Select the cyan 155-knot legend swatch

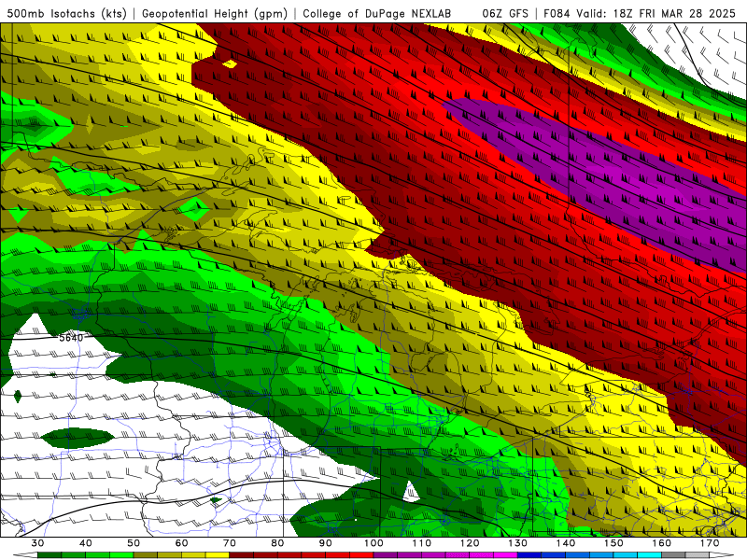click(x=649, y=556)
